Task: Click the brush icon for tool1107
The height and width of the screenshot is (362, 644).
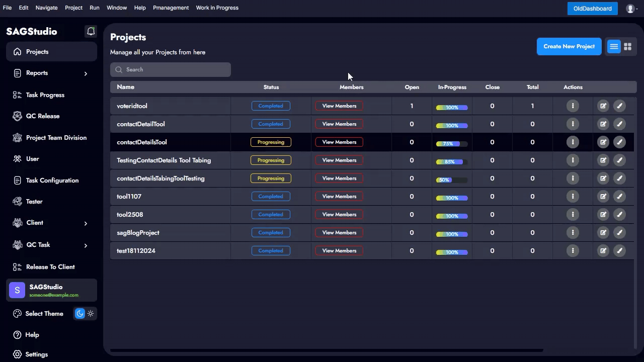Action: tap(619, 197)
